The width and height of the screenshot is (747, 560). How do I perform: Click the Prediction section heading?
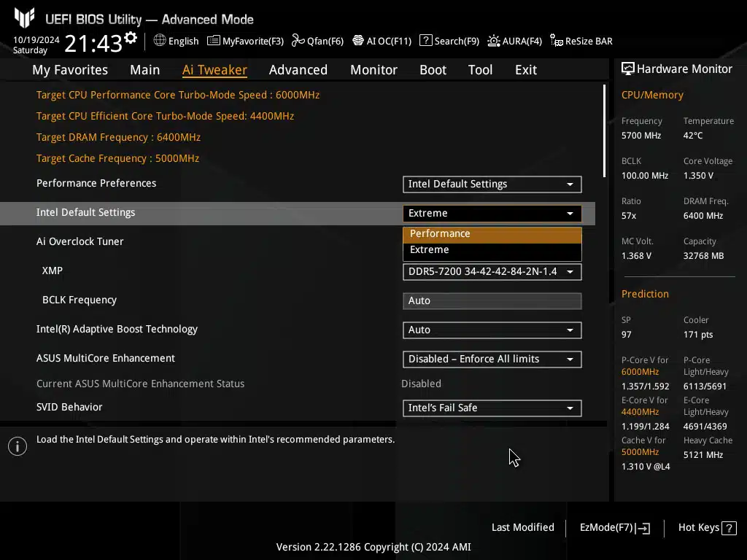pos(645,295)
